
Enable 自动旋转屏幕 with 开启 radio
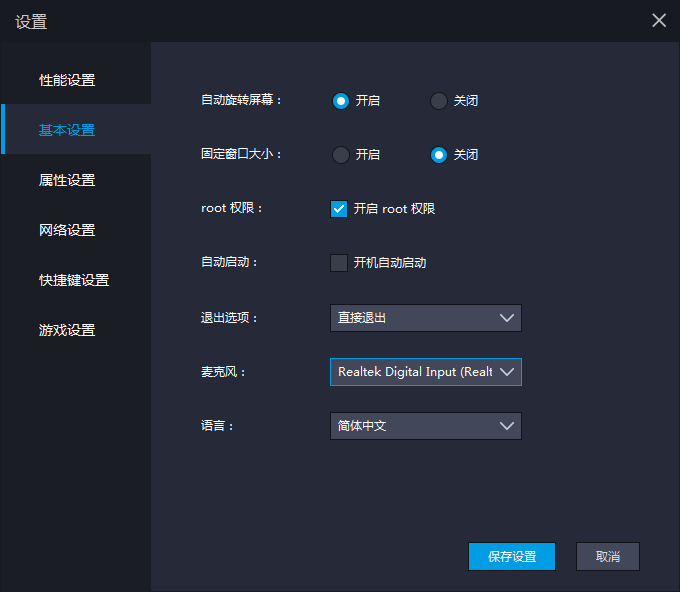click(341, 100)
